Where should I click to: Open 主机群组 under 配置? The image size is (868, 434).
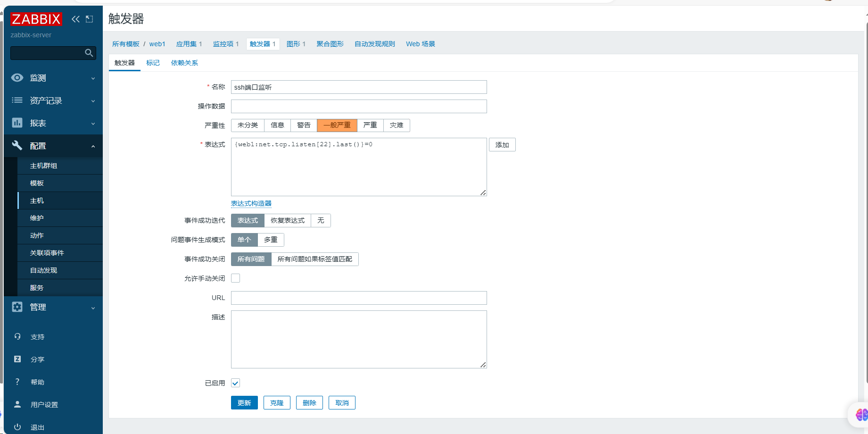tap(60, 166)
